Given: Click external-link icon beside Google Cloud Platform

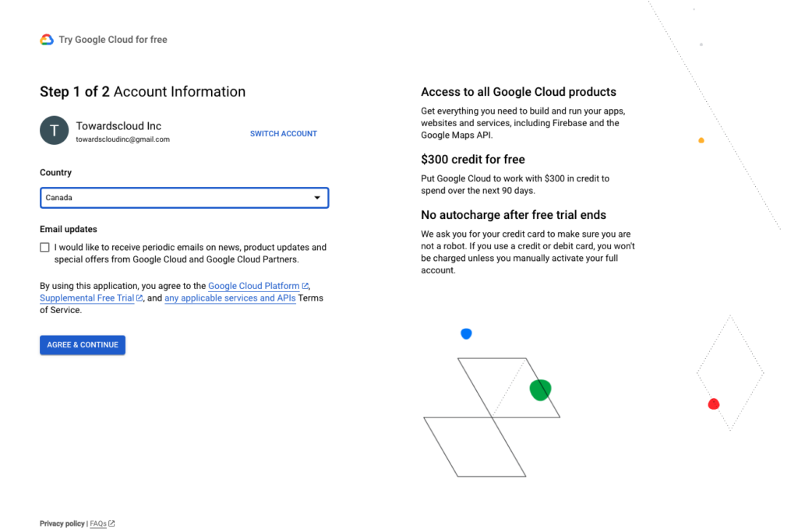Looking at the screenshot, I should [x=305, y=286].
